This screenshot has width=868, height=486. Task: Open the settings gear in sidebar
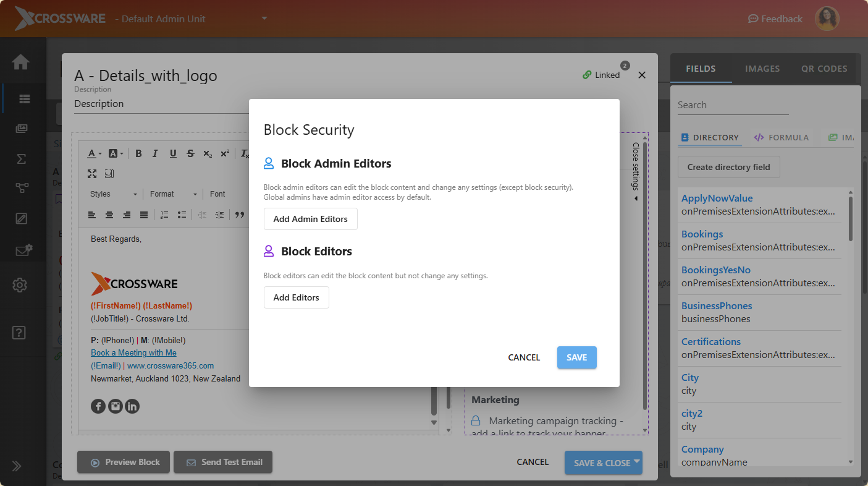point(20,285)
